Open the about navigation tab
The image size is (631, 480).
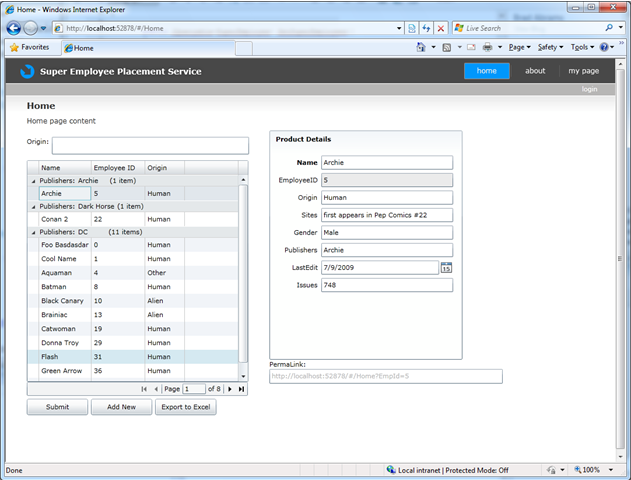tap(535, 71)
